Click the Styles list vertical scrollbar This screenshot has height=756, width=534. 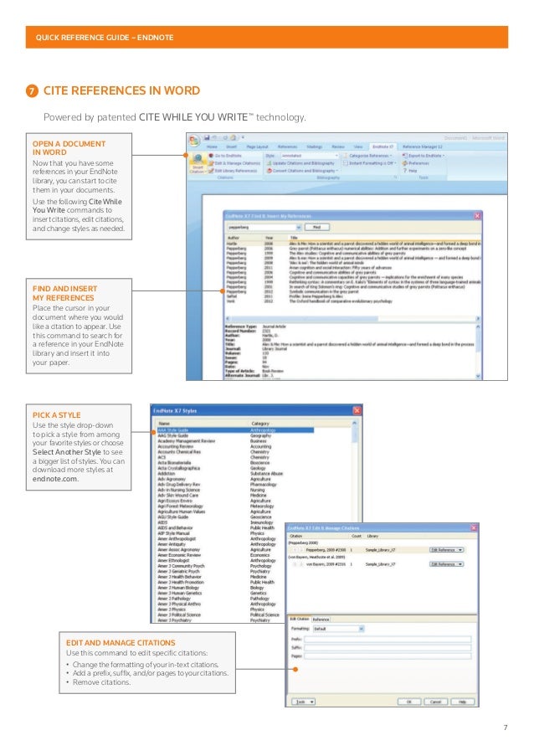tap(355, 472)
